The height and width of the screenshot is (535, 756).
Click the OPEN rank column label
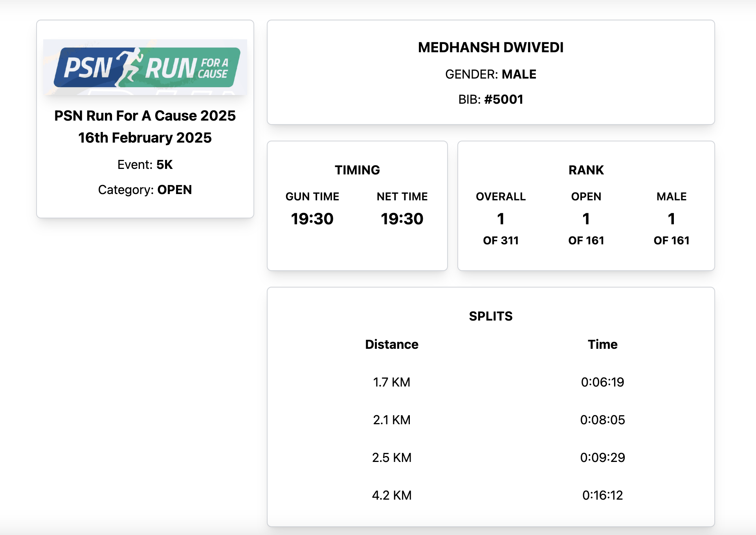click(586, 196)
